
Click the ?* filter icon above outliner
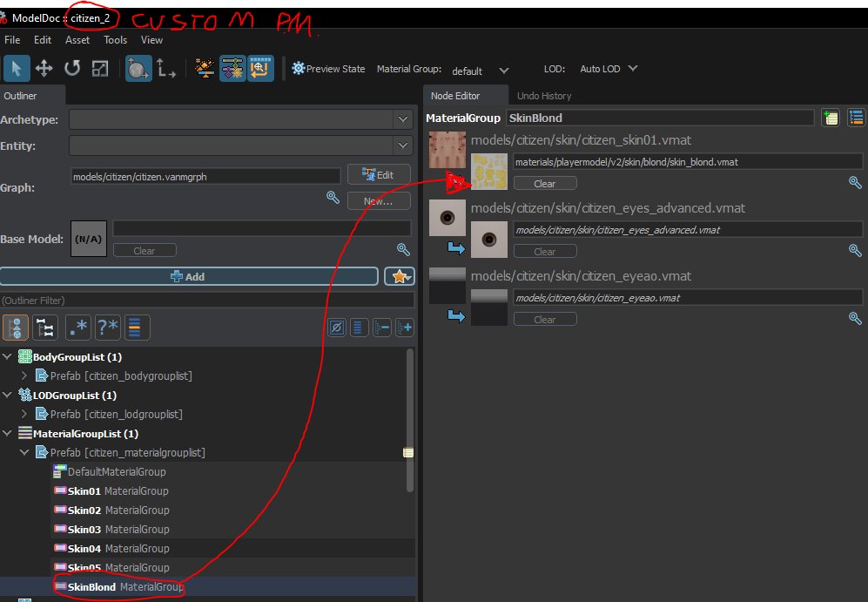[x=106, y=327]
